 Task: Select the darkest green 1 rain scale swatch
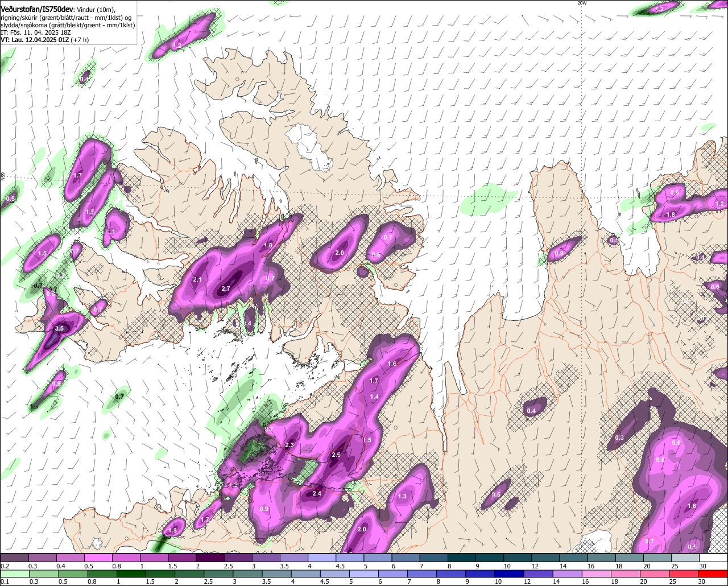coord(131,573)
